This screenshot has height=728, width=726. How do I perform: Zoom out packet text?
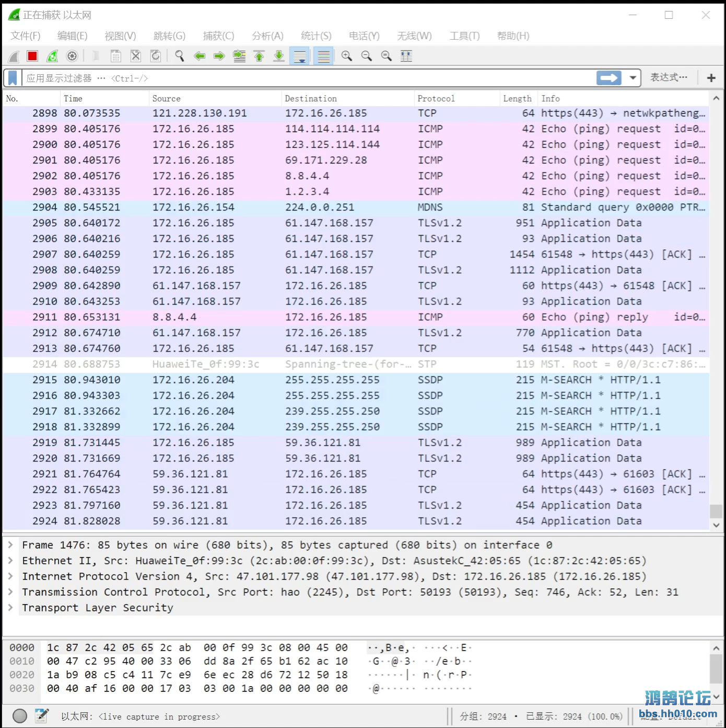tap(367, 56)
